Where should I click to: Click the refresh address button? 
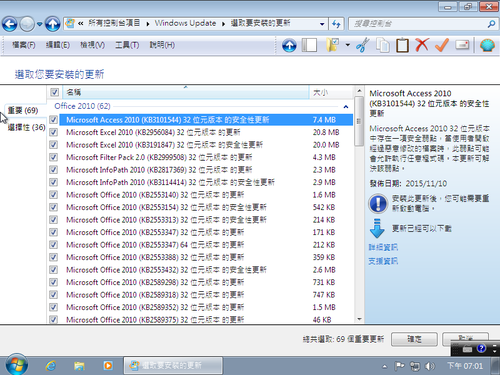point(336,24)
